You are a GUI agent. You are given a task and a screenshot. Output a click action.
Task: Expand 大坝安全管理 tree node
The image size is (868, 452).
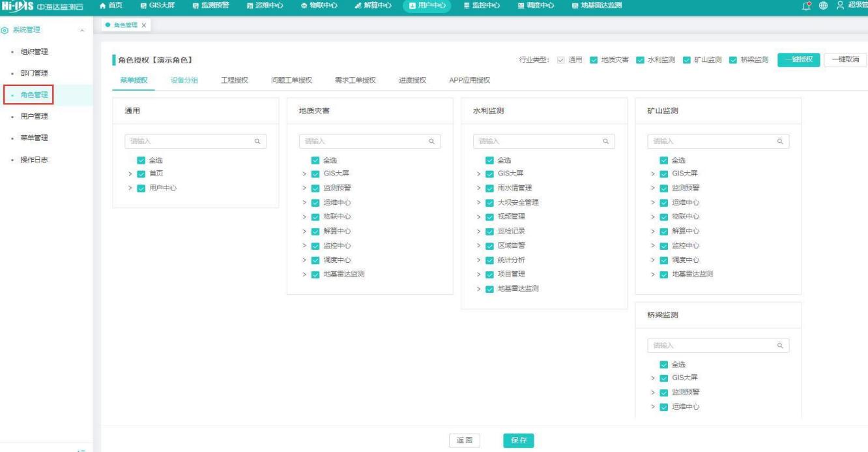click(479, 202)
